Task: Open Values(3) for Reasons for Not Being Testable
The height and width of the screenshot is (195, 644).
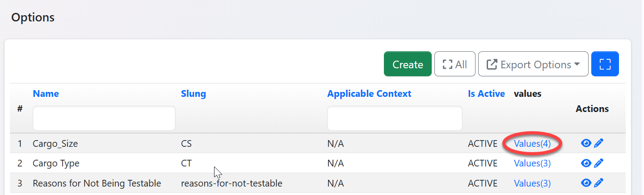Action: pyautogui.click(x=532, y=183)
